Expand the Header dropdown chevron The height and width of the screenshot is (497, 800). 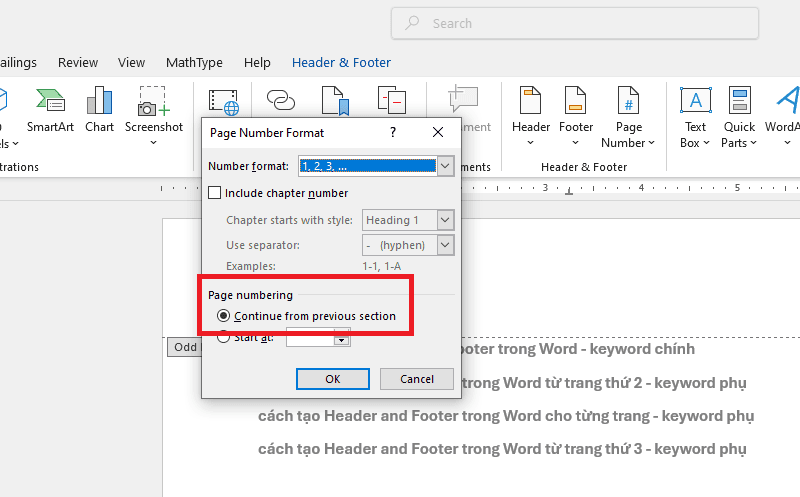tap(531, 143)
